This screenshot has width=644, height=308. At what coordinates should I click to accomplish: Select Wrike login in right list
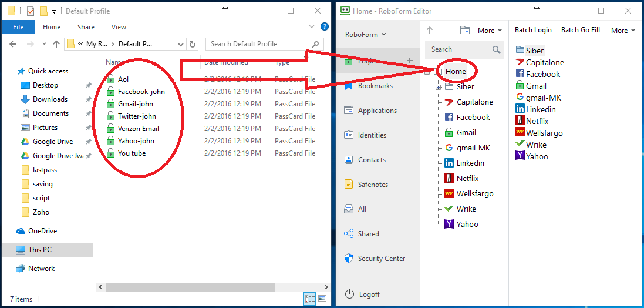pyautogui.click(x=531, y=145)
